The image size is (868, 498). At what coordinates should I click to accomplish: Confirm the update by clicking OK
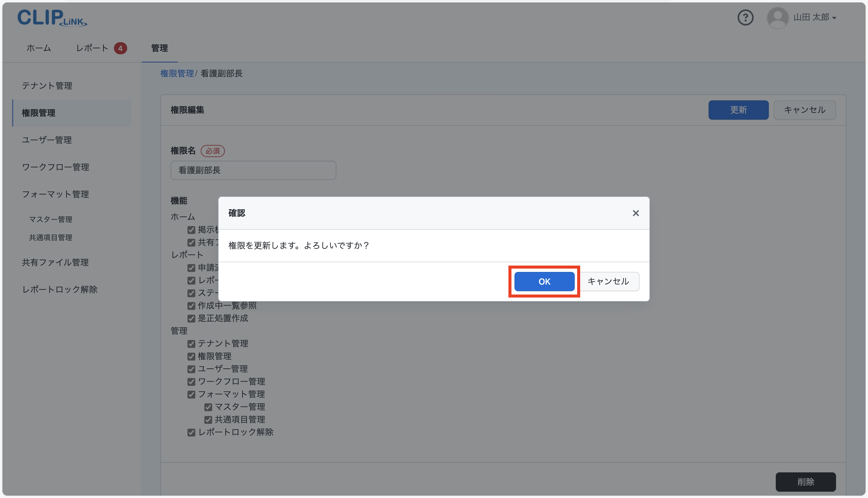pos(544,281)
